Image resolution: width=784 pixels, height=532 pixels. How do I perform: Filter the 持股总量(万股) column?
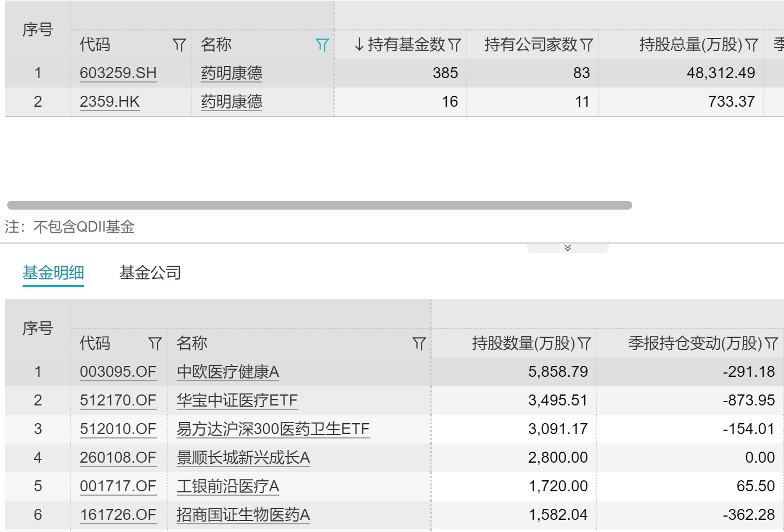click(752, 45)
